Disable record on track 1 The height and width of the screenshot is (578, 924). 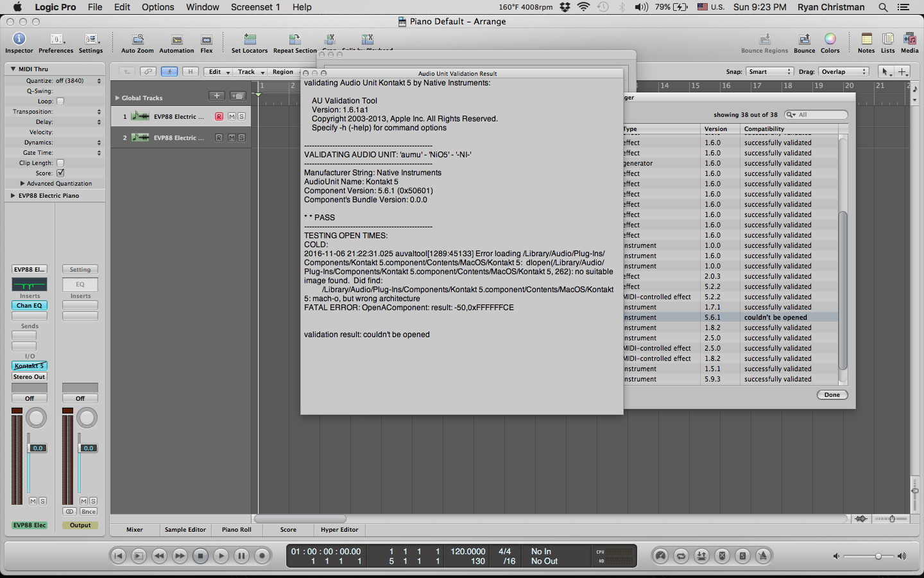pos(219,117)
